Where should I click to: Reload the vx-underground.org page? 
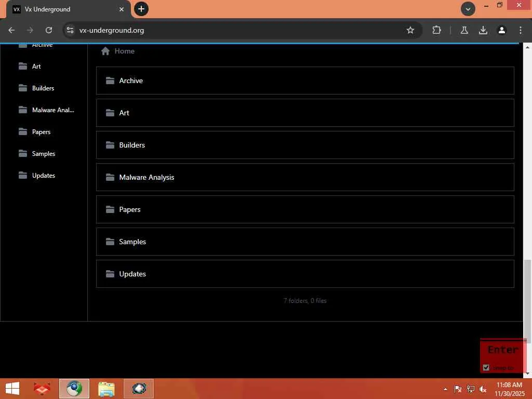[49, 30]
